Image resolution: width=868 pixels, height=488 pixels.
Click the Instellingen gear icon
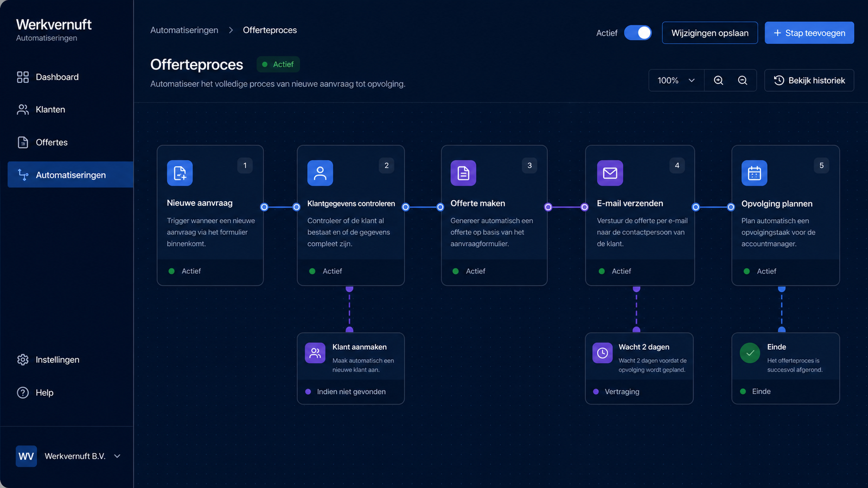click(23, 359)
